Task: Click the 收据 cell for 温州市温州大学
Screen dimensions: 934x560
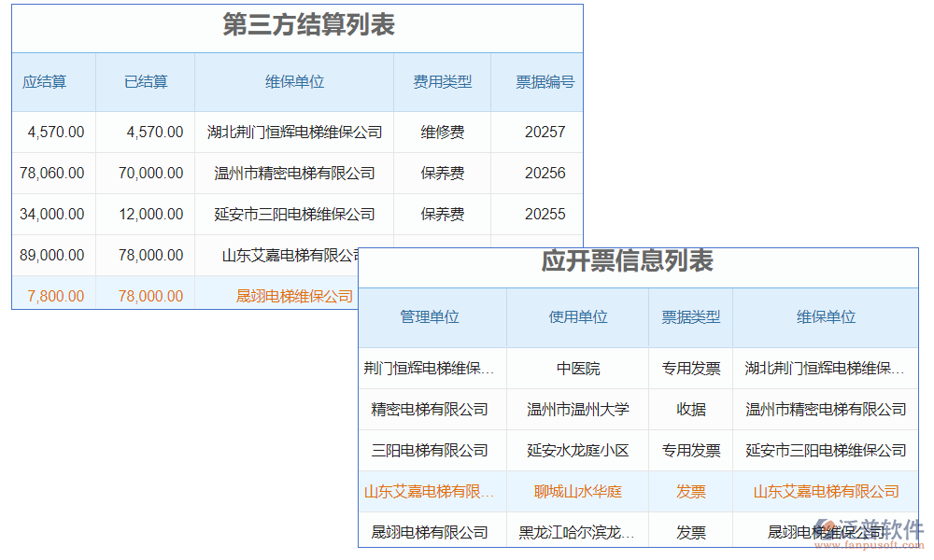Action: pyautogui.click(x=691, y=410)
